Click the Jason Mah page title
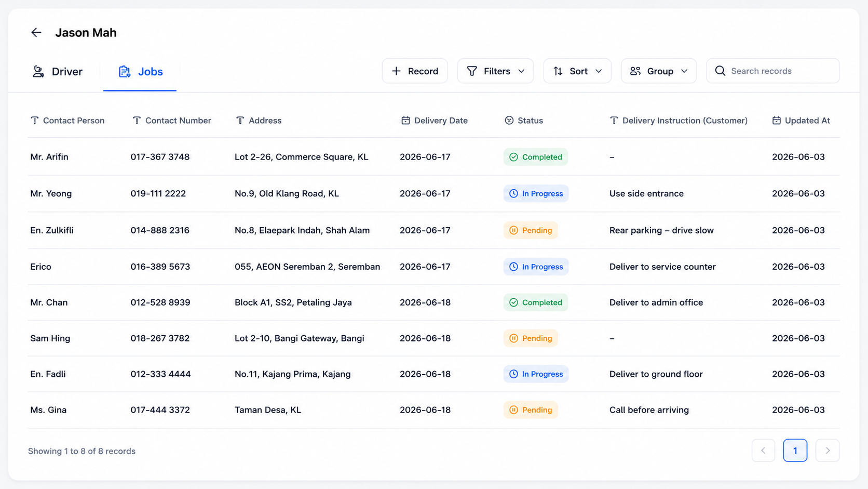The width and height of the screenshot is (868, 489). click(x=86, y=33)
